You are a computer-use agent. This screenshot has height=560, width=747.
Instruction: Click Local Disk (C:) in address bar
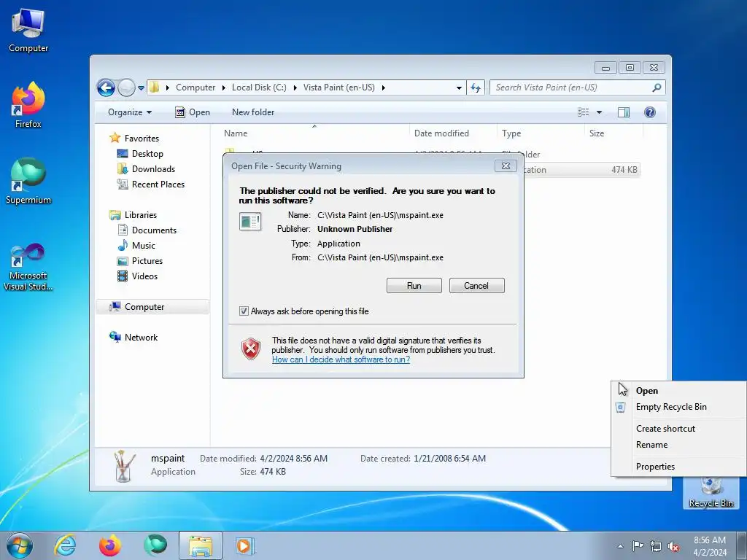(259, 87)
